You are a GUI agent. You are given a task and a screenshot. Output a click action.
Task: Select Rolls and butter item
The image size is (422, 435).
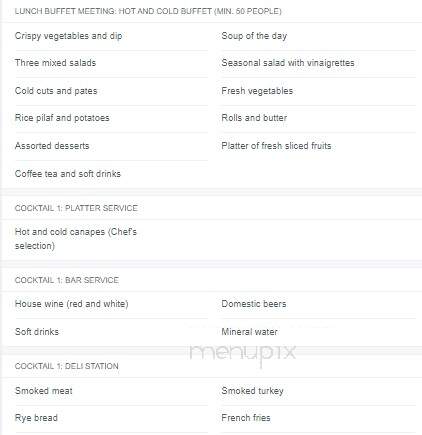(x=254, y=118)
